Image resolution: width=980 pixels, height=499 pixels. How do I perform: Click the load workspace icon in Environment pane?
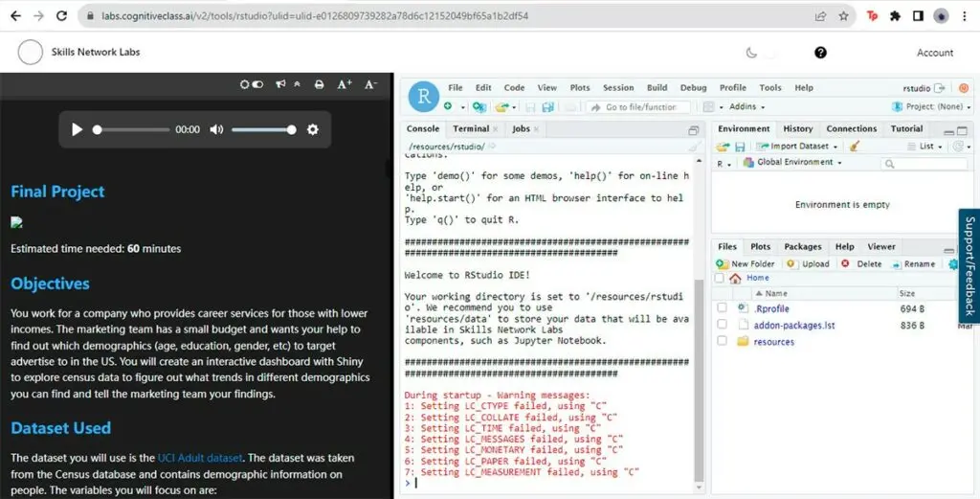[x=723, y=147]
